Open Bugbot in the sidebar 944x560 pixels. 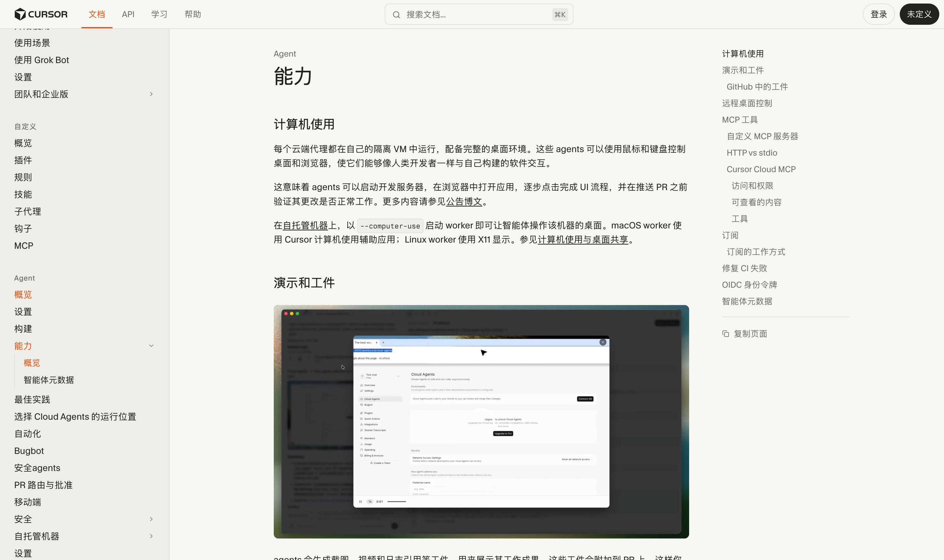(29, 451)
